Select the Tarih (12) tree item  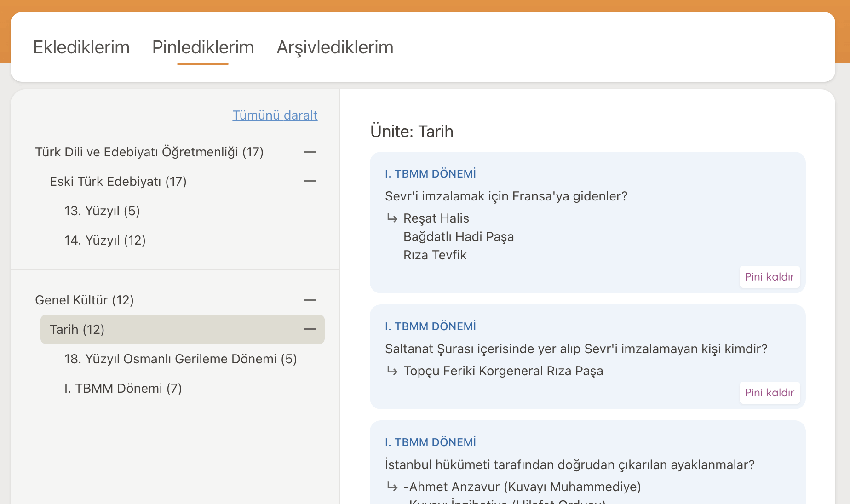pyautogui.click(x=77, y=329)
